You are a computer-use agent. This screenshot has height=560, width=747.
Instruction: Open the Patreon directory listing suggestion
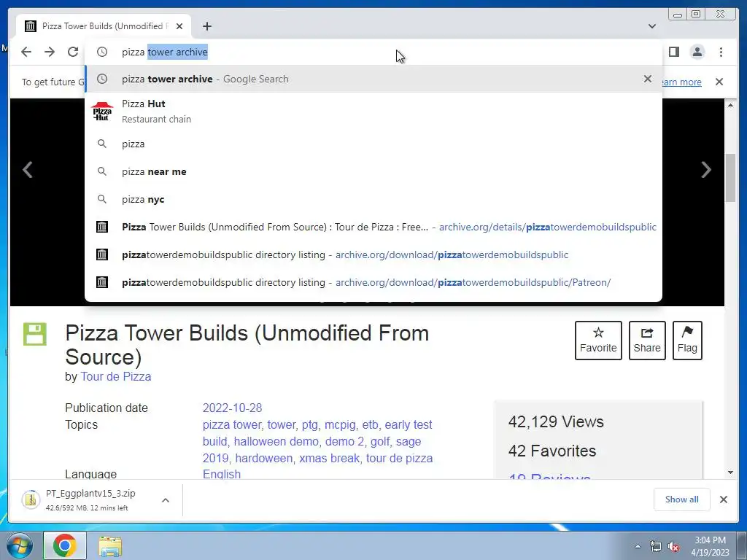tap(373, 282)
